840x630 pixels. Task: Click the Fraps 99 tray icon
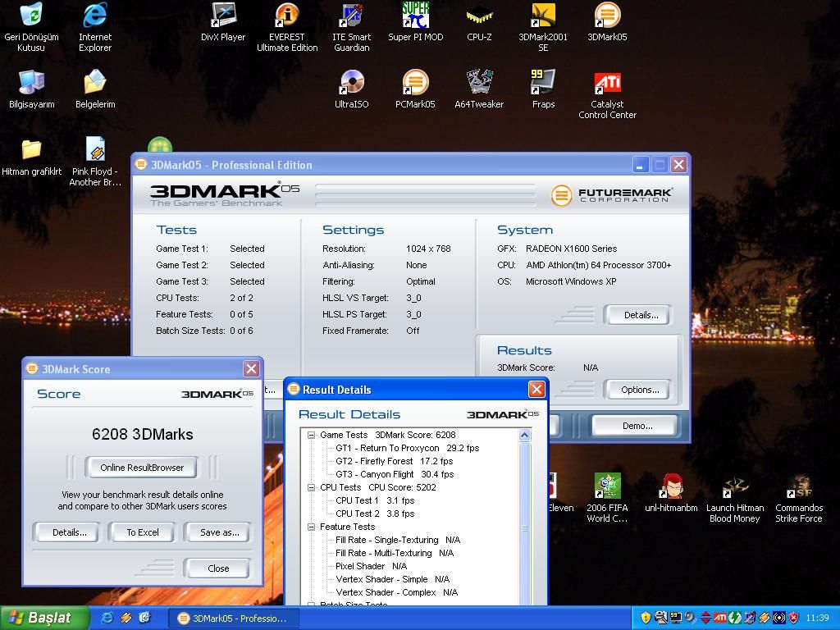[x=676, y=618]
